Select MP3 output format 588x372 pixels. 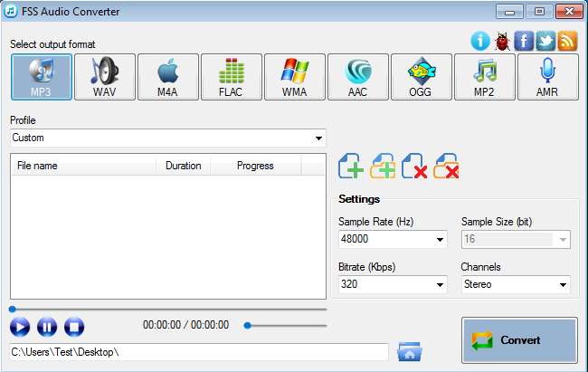pos(42,77)
